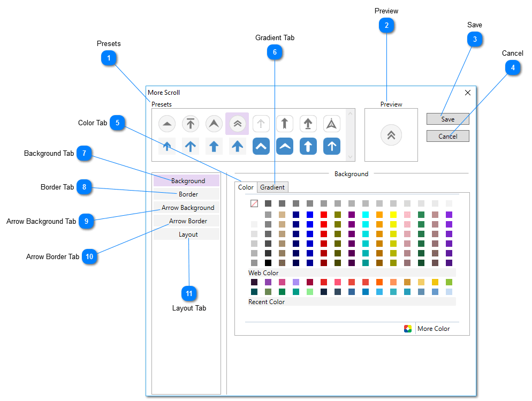This screenshot has width=532, height=401.
Task: Switch to the Gradient tab
Action: (x=272, y=187)
